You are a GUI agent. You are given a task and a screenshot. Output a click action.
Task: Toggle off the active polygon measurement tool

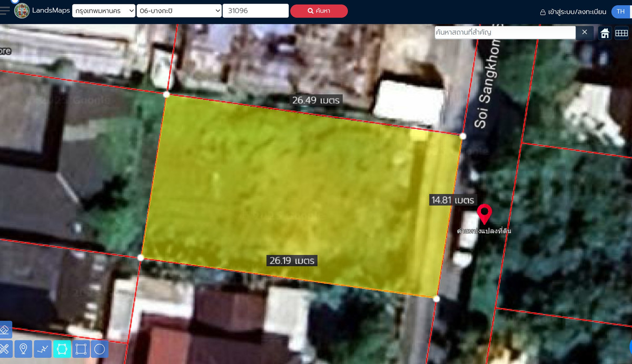coord(62,349)
